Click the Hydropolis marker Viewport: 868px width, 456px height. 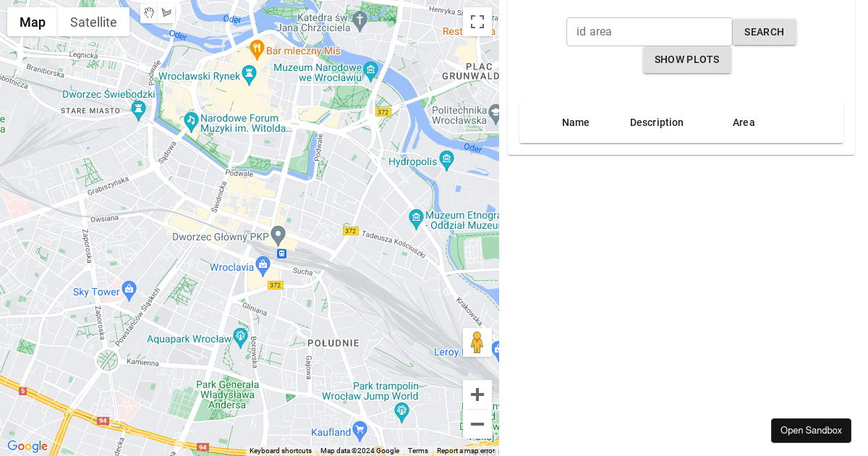(447, 159)
